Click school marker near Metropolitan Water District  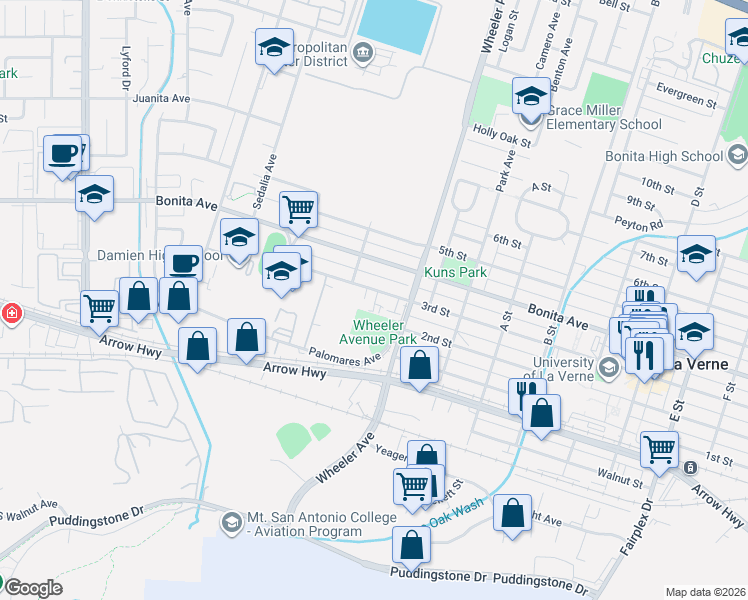click(274, 47)
